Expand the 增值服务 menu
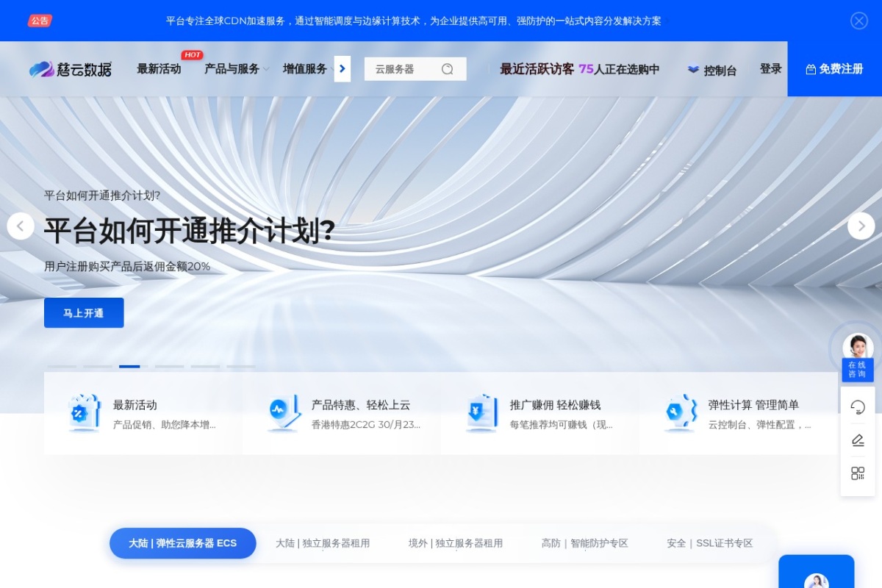Image resolution: width=882 pixels, height=588 pixels. click(303, 68)
